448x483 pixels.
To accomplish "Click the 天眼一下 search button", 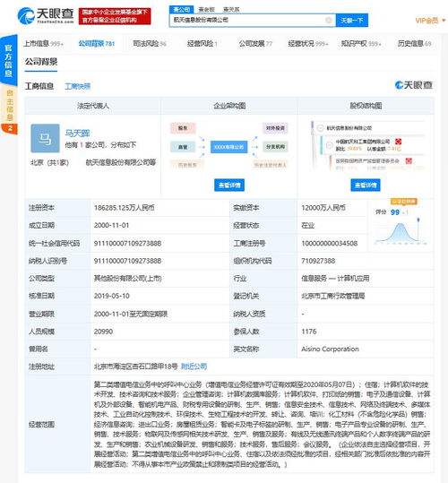I will coord(351,21).
